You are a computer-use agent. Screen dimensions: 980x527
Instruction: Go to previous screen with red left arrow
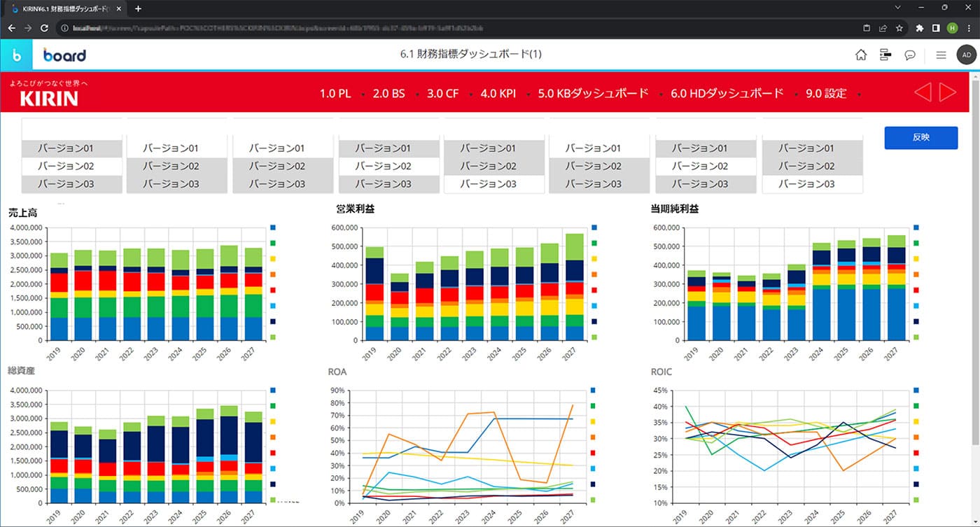pos(923,92)
